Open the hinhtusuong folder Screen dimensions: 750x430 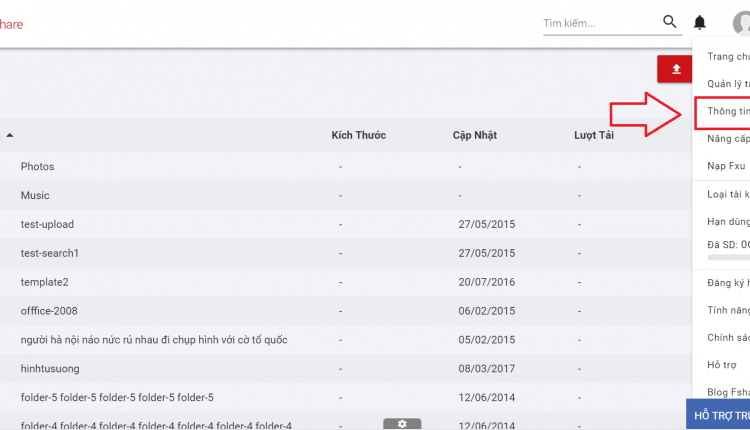50,369
